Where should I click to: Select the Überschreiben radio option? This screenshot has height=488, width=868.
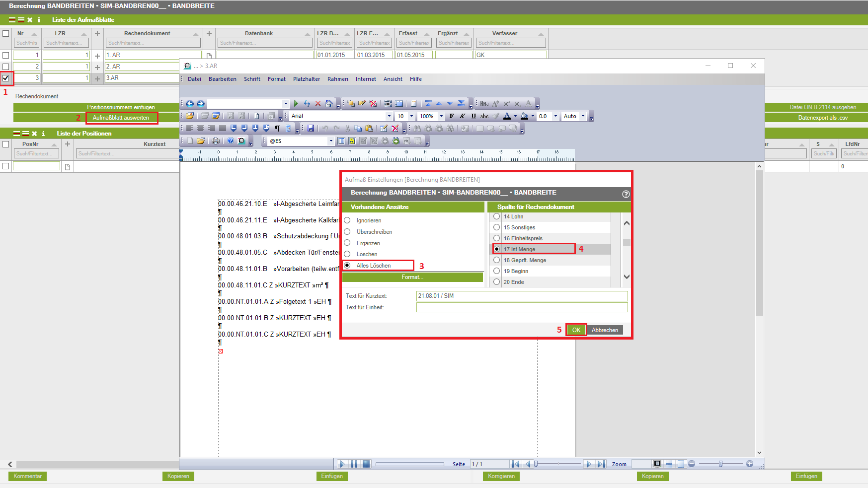(347, 232)
